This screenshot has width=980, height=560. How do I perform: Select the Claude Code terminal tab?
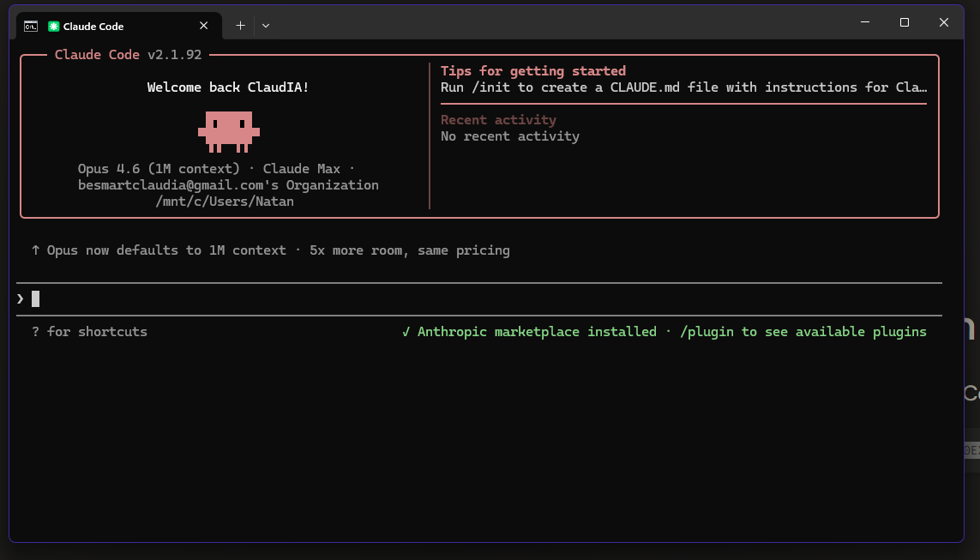tap(119, 26)
